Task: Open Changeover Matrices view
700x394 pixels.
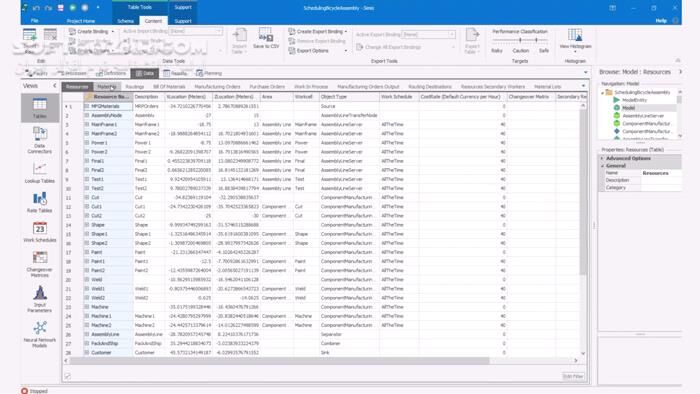Action: pos(40,264)
